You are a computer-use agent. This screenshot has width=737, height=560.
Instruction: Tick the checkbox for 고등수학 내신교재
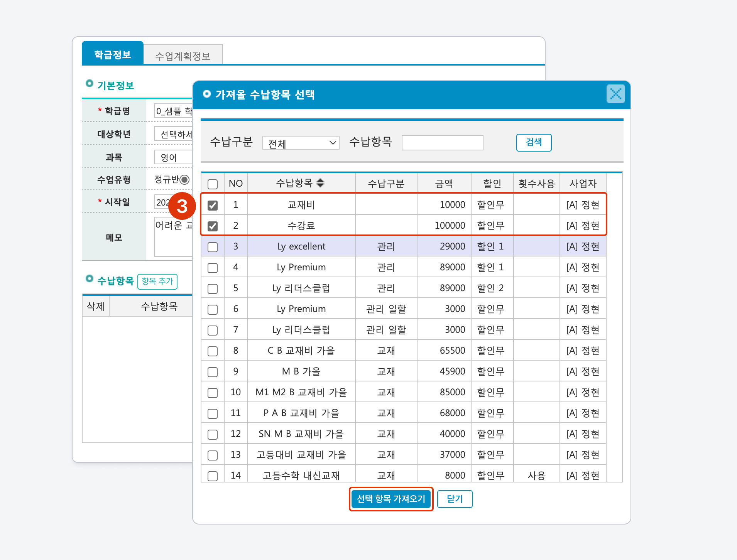213,476
